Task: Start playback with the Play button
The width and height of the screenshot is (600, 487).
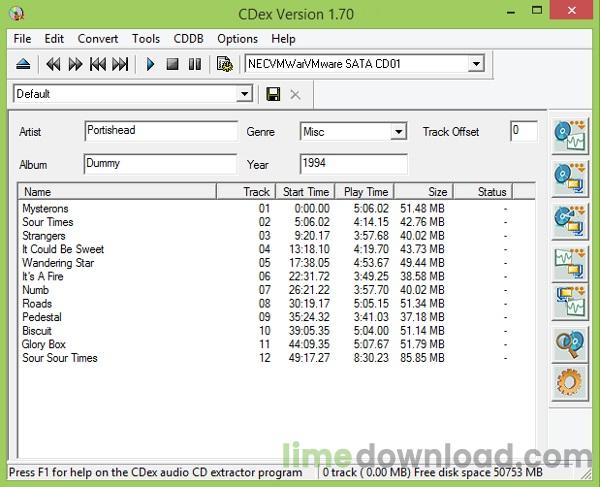Action: click(x=150, y=64)
